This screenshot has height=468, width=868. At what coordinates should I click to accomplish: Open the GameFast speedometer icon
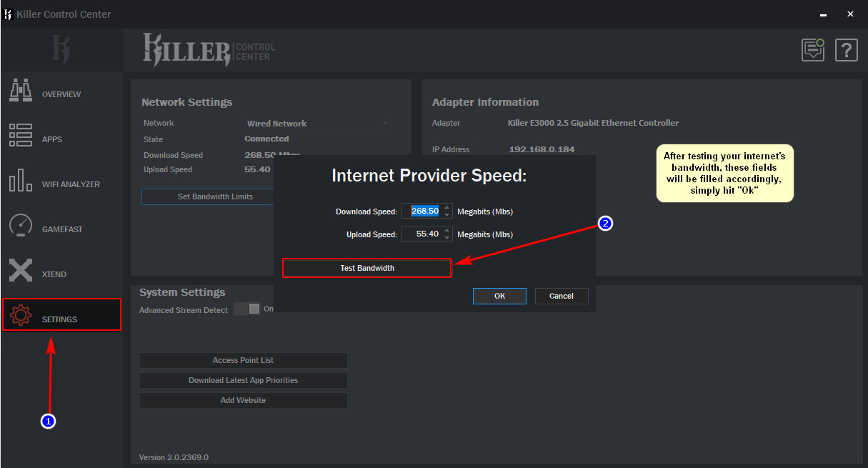[20, 226]
